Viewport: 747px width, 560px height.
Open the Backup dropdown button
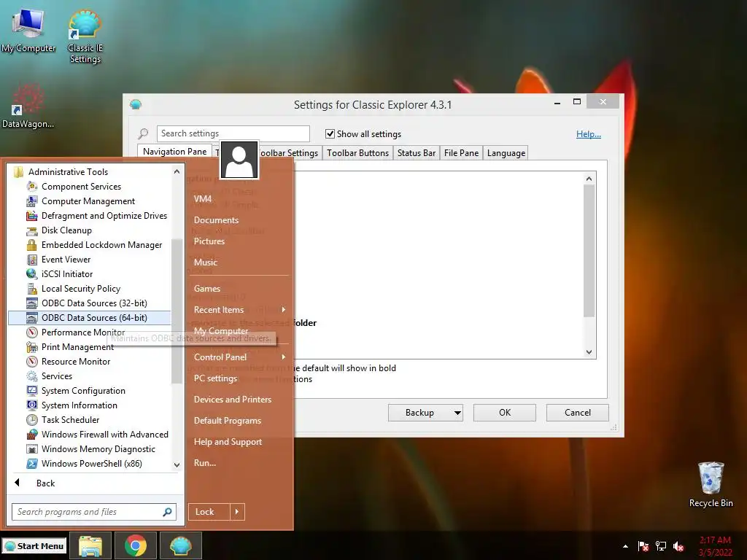(457, 413)
